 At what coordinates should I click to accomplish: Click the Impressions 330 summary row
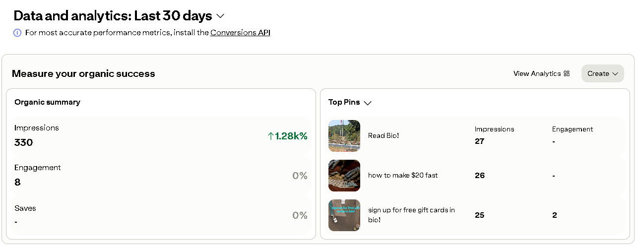tap(161, 136)
